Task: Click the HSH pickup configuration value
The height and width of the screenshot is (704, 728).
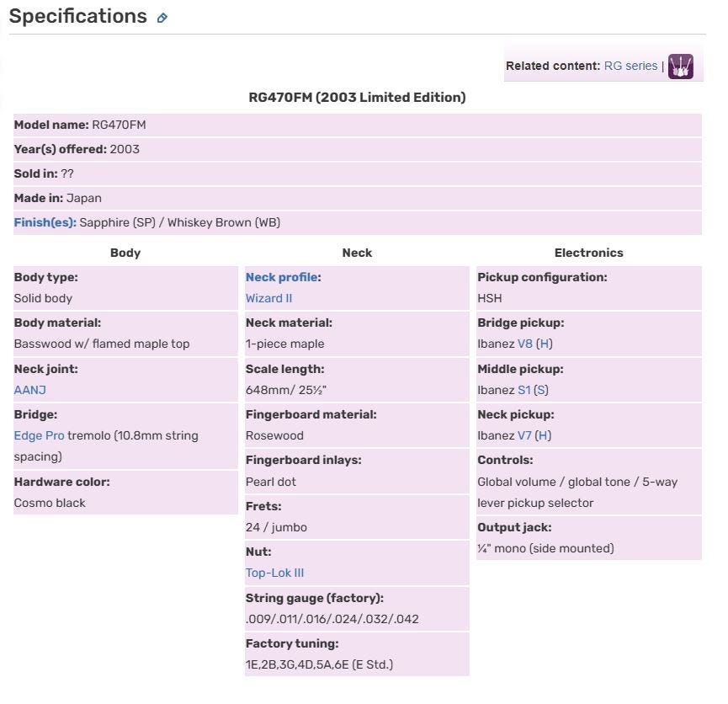Action: click(x=490, y=298)
